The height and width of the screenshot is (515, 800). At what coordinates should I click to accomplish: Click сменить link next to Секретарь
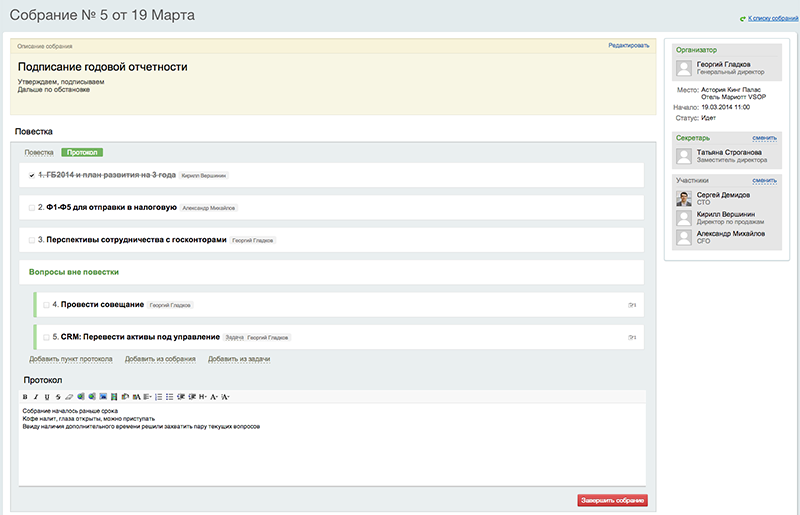pyautogui.click(x=764, y=136)
